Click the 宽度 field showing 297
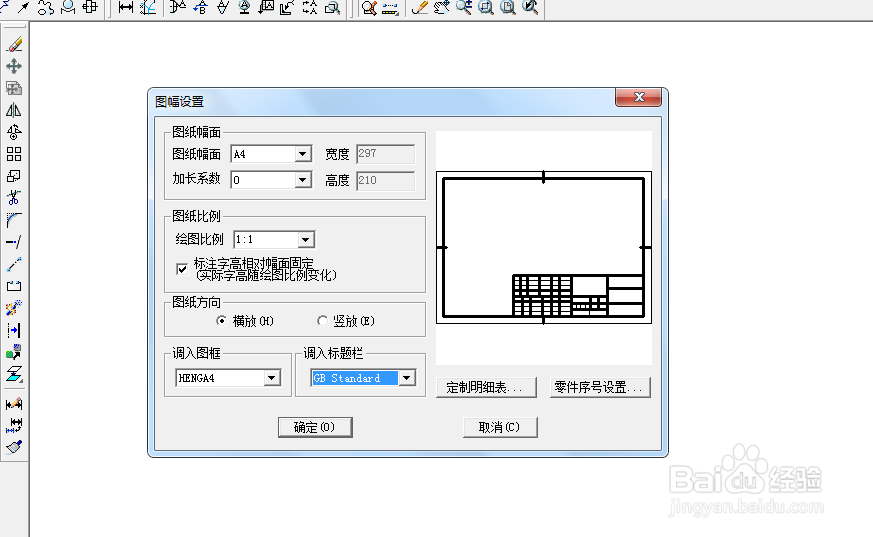Viewport: 873px width, 537px height. [x=385, y=154]
